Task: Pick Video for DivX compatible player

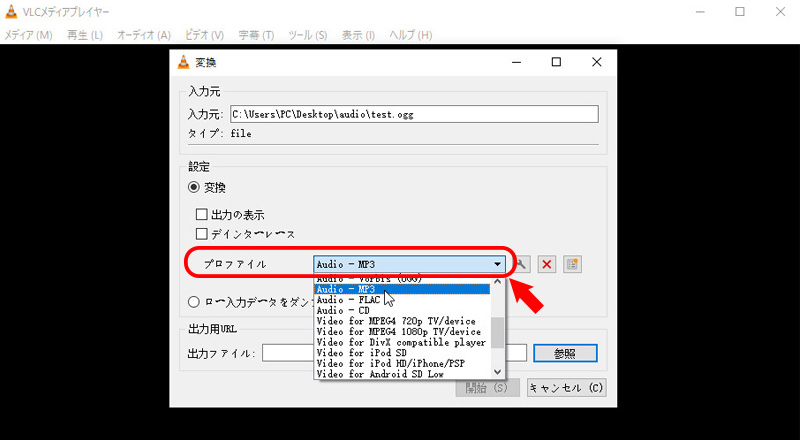Action: coord(402,343)
